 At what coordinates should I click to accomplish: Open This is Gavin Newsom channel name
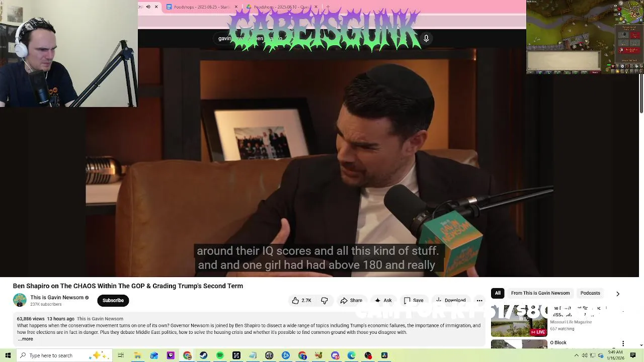pos(57,297)
